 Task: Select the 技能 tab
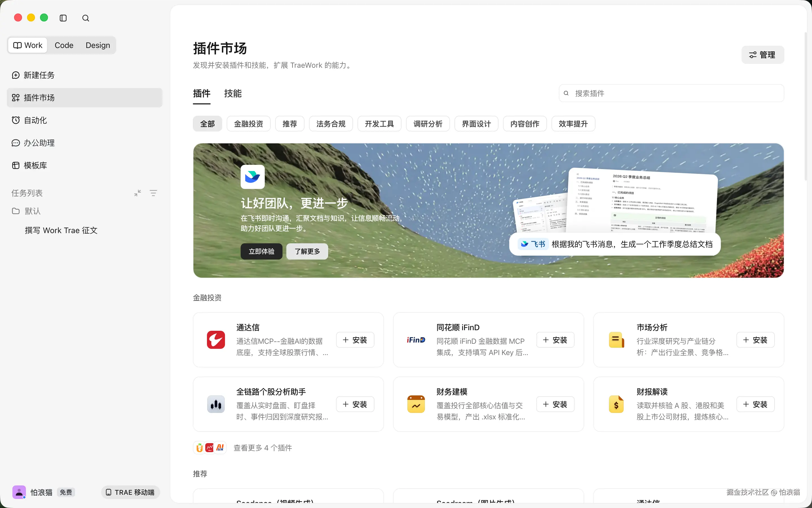coord(233,93)
